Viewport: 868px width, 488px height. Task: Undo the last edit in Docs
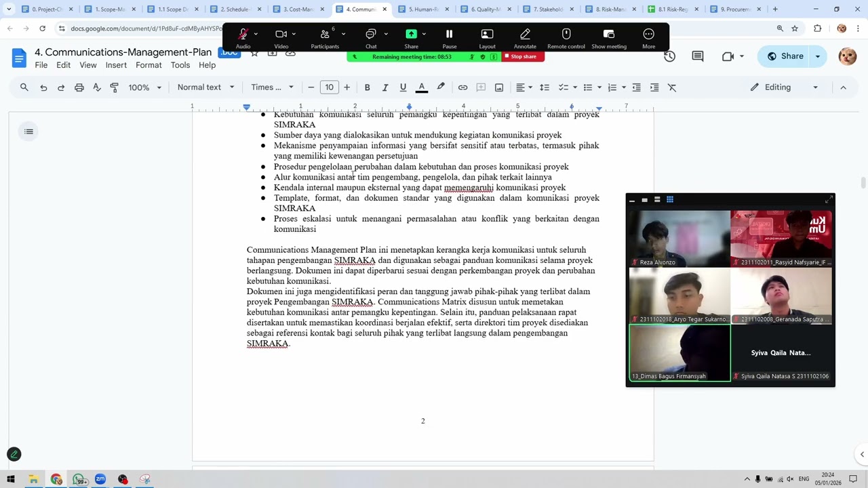click(43, 87)
